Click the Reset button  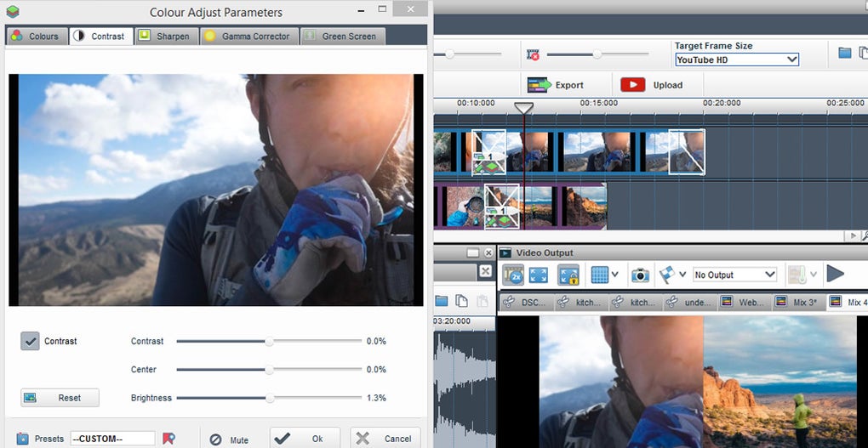pyautogui.click(x=60, y=398)
